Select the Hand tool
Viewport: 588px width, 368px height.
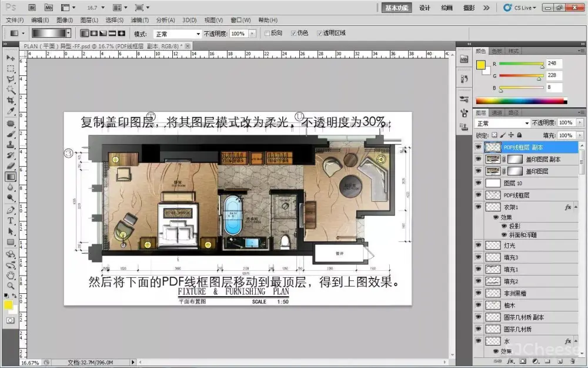[x=11, y=274]
